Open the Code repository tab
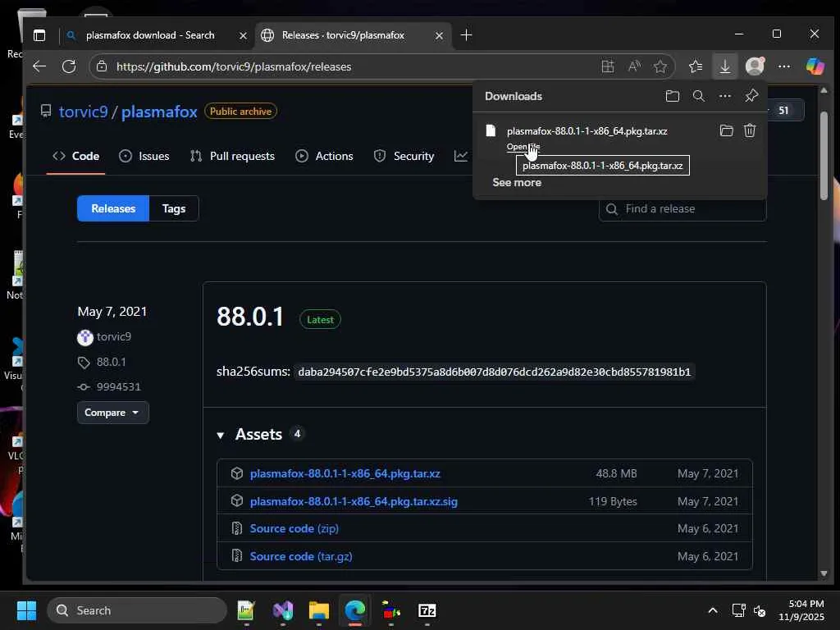Screen dimensions: 840x630 [x=76, y=156]
